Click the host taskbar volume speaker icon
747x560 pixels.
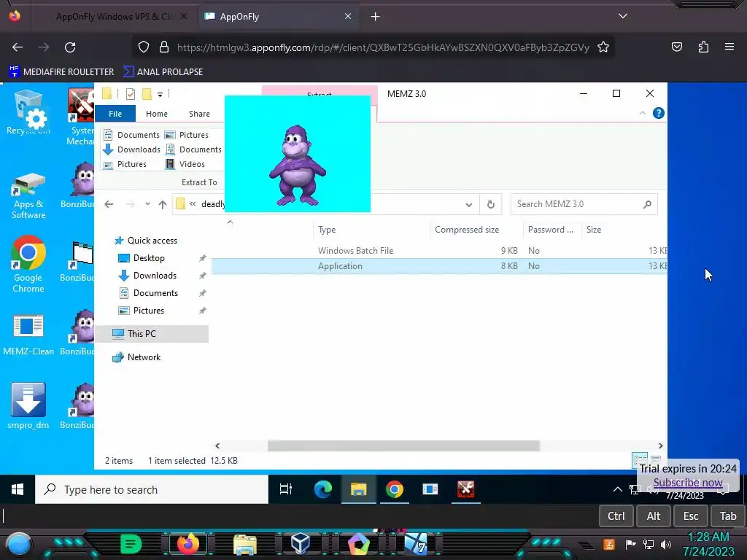[666, 544]
